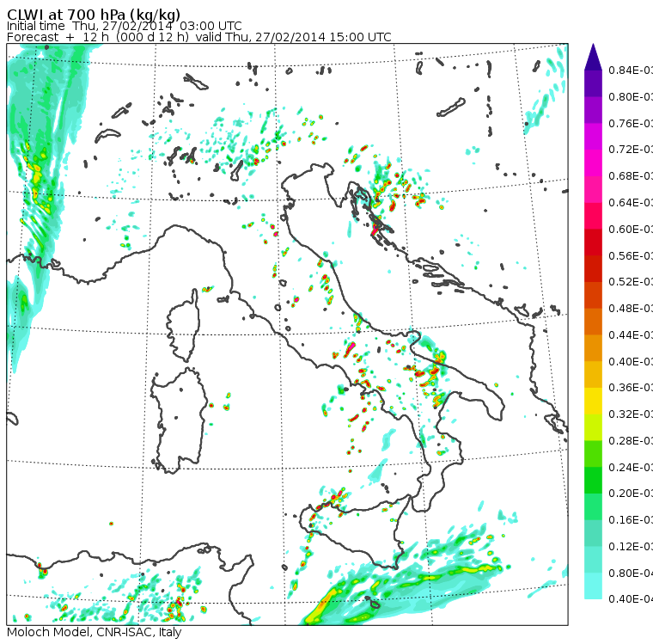Click the "Forecast + 12 h" validity line
Screen dimensions: 653x644
[x=199, y=37]
